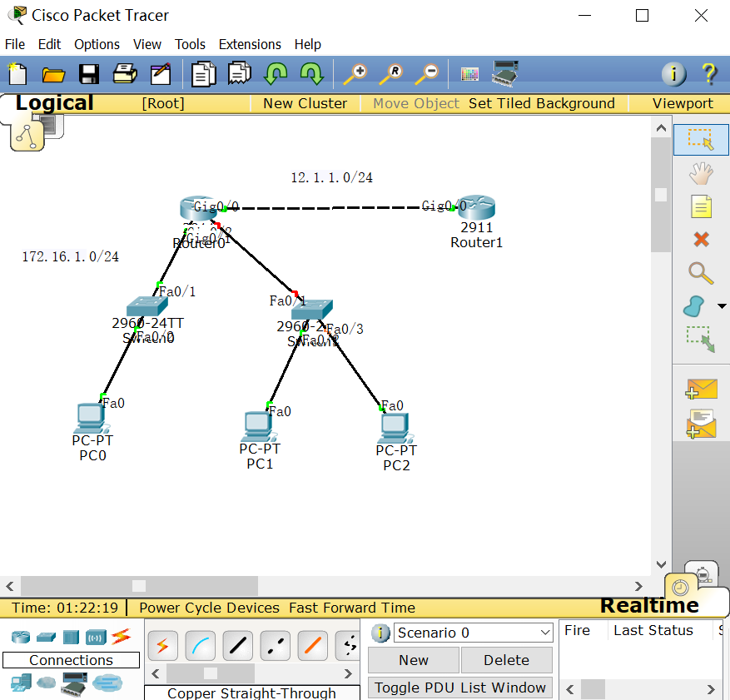The width and height of the screenshot is (730, 700).
Task: Click Set Tiled Background
Action: (x=541, y=103)
